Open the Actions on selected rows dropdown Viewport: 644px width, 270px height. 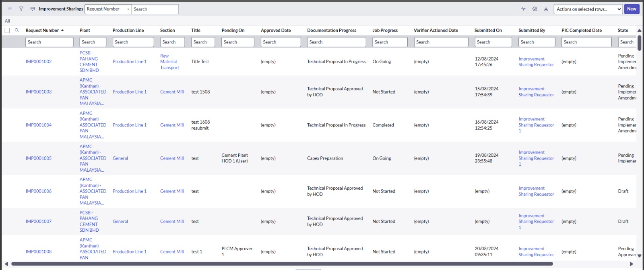[x=588, y=9]
